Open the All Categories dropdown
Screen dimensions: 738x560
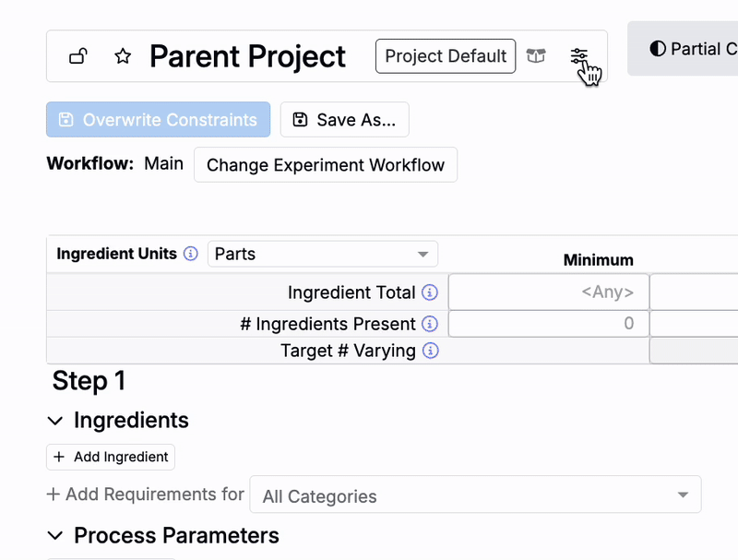(x=475, y=495)
